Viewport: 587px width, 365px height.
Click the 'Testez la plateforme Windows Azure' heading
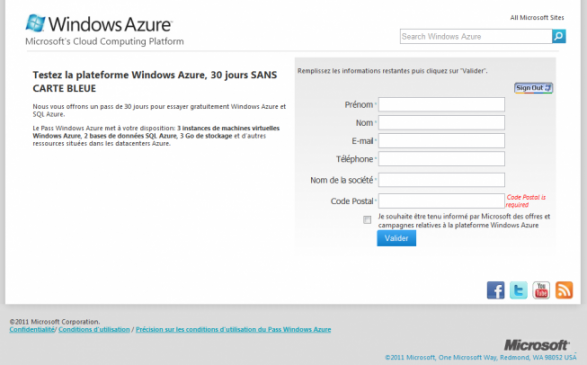click(155, 81)
